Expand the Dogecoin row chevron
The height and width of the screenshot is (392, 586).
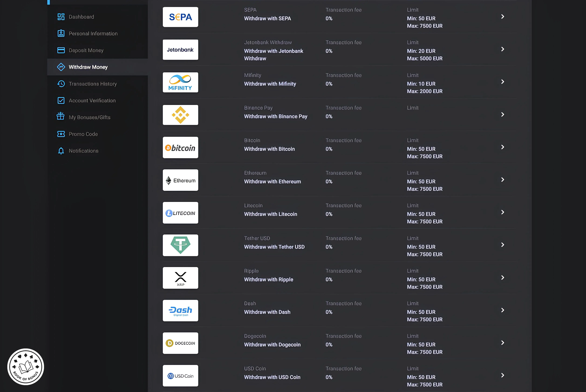[x=503, y=343]
